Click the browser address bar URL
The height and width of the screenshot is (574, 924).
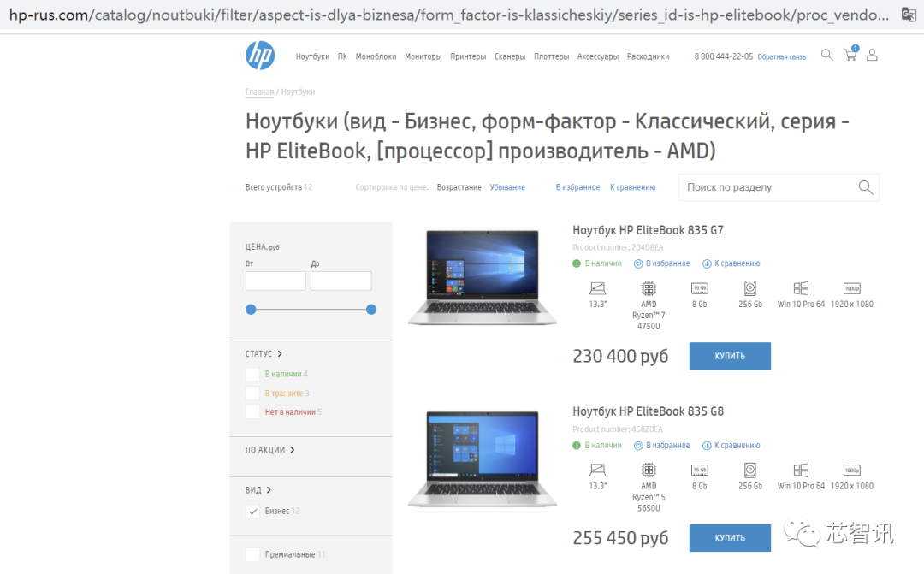(449, 15)
